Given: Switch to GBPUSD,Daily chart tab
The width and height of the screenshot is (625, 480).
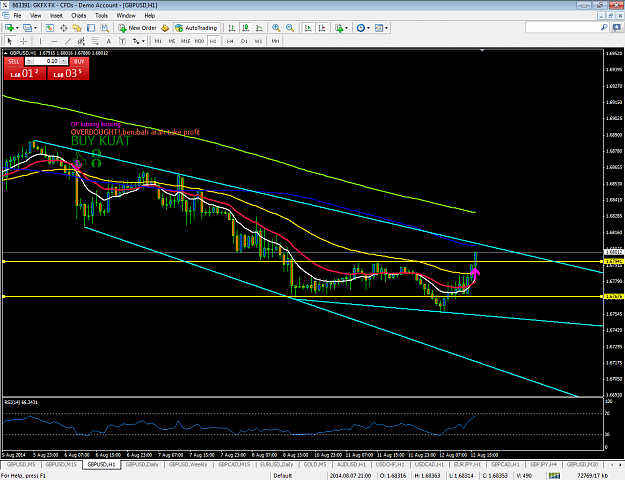Looking at the screenshot, I should click(x=142, y=464).
